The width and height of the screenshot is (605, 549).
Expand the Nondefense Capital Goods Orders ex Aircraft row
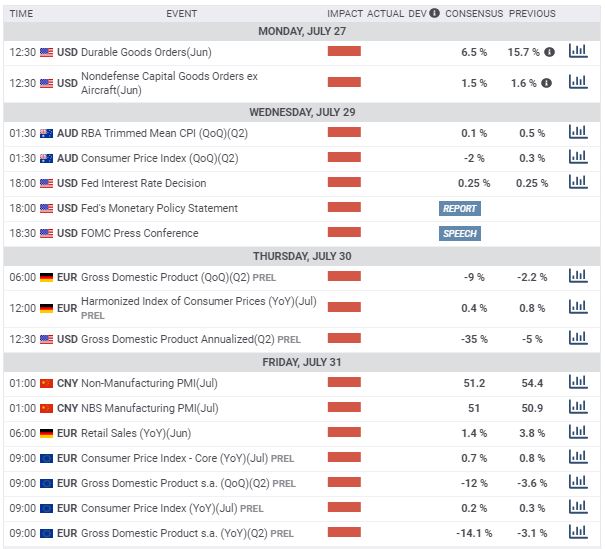[x=302, y=83]
